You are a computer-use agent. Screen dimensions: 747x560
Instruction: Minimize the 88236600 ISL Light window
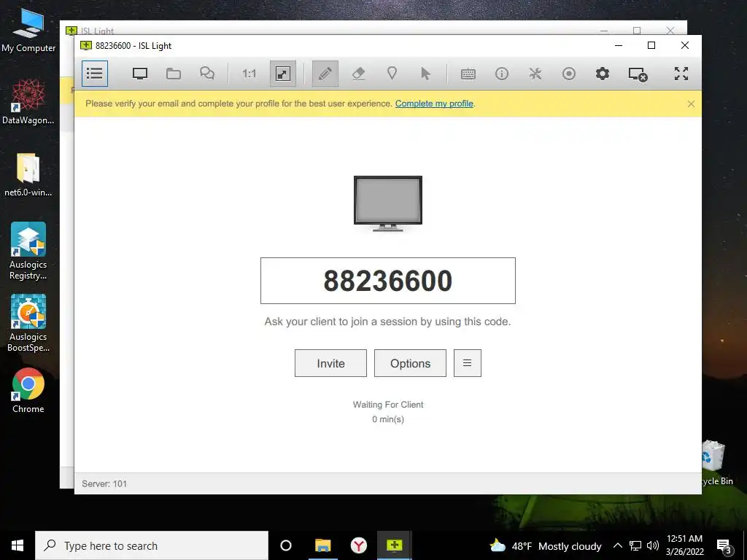tap(619, 45)
